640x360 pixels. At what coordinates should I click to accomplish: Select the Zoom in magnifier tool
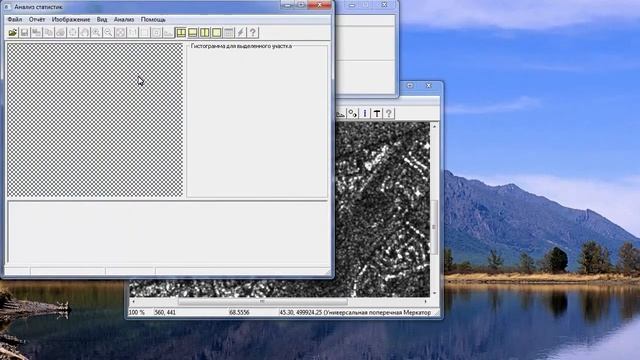(96, 33)
